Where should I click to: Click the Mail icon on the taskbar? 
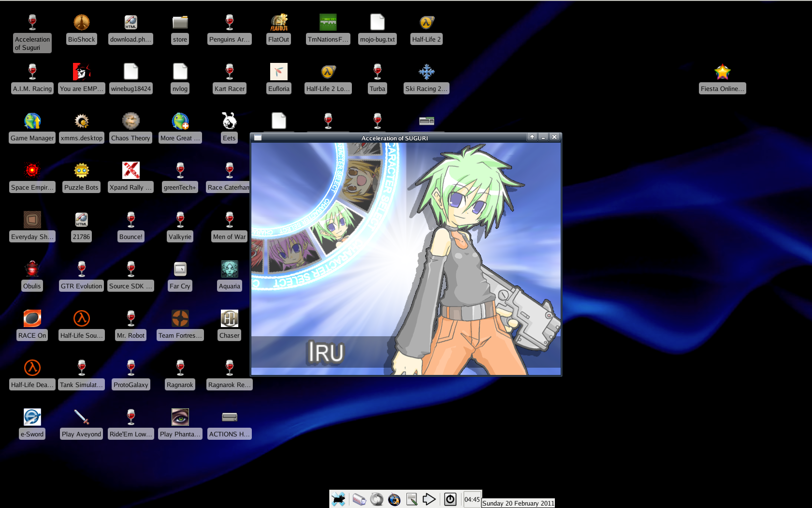(359, 499)
